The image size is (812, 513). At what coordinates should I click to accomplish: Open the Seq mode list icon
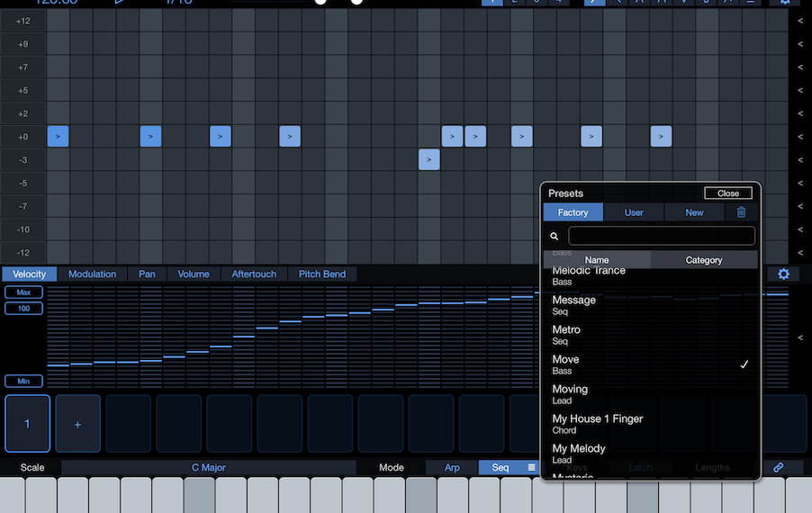pyautogui.click(x=531, y=468)
